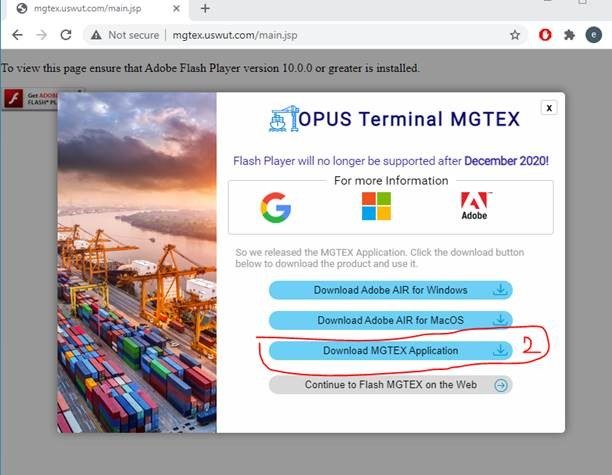Click the OPUS Terminal MGTEX title

[409, 119]
